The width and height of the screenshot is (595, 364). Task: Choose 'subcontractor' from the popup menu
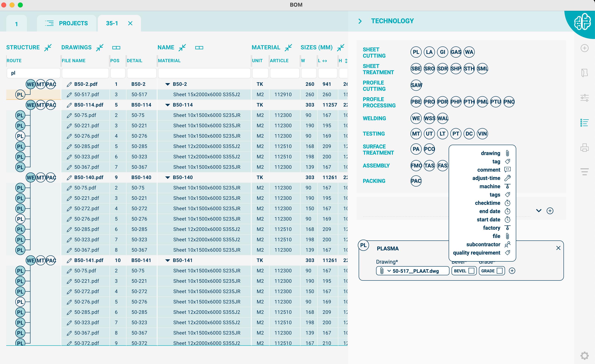(488, 245)
